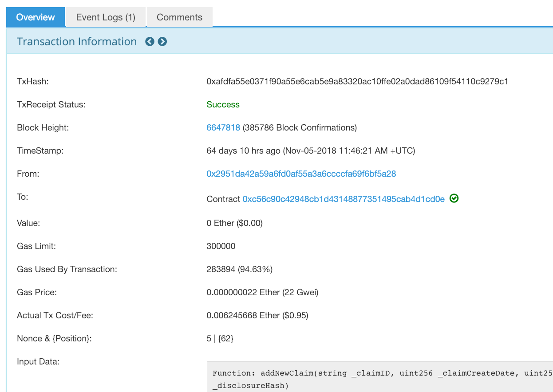Click the 'To:' label

tap(23, 197)
